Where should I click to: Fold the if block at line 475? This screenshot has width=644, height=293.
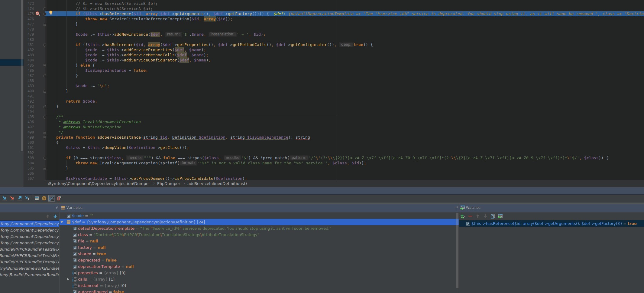[45, 14]
